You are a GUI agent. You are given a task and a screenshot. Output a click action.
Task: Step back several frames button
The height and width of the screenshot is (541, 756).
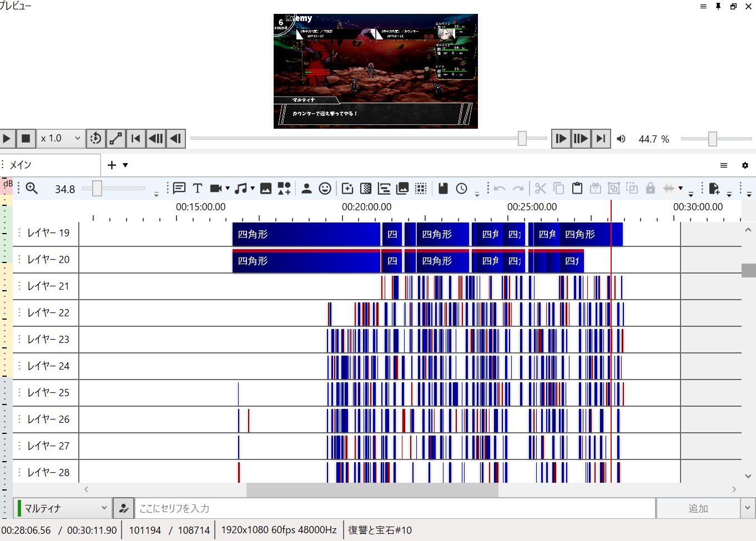coord(156,138)
